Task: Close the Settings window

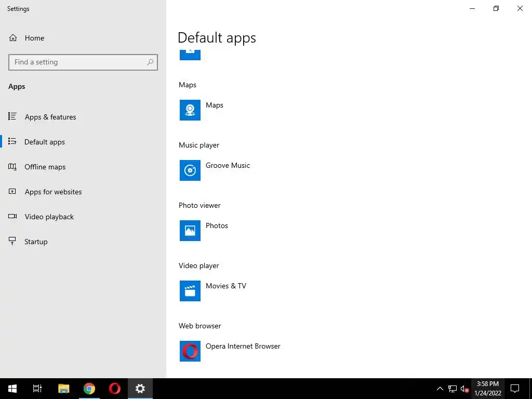Action: coord(520,8)
